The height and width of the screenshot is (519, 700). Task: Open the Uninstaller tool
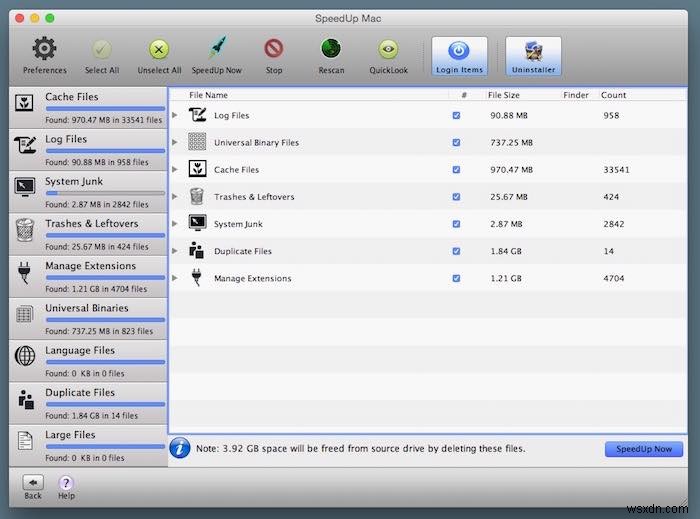pos(533,56)
